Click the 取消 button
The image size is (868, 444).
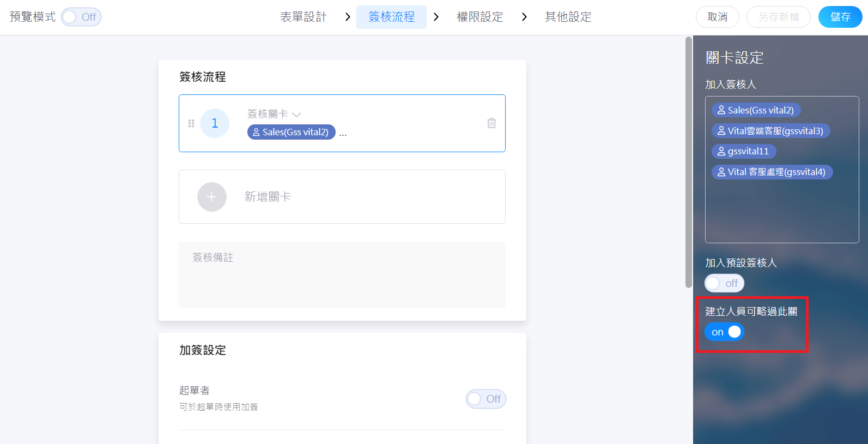click(x=717, y=17)
